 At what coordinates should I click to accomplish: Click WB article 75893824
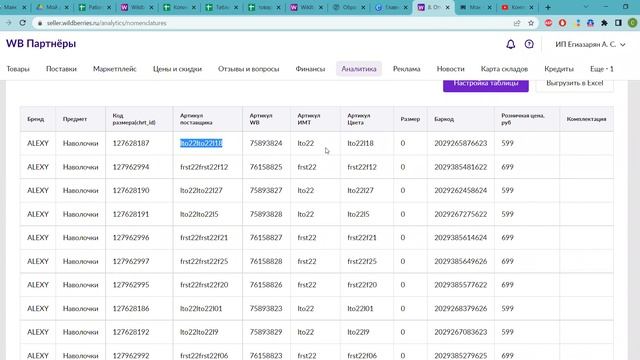pyautogui.click(x=266, y=143)
